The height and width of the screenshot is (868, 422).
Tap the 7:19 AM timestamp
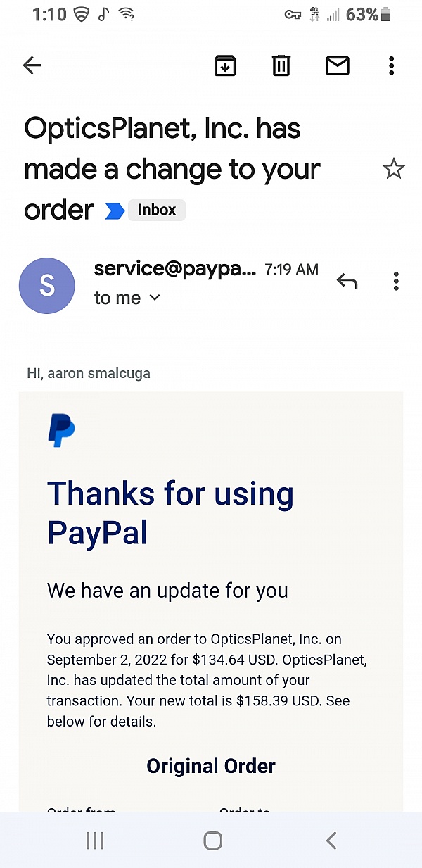(x=291, y=270)
